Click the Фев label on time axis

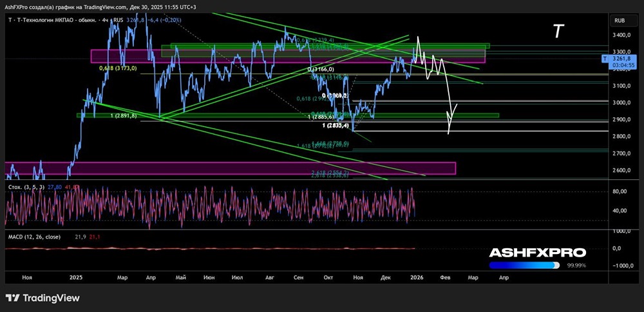click(x=446, y=277)
